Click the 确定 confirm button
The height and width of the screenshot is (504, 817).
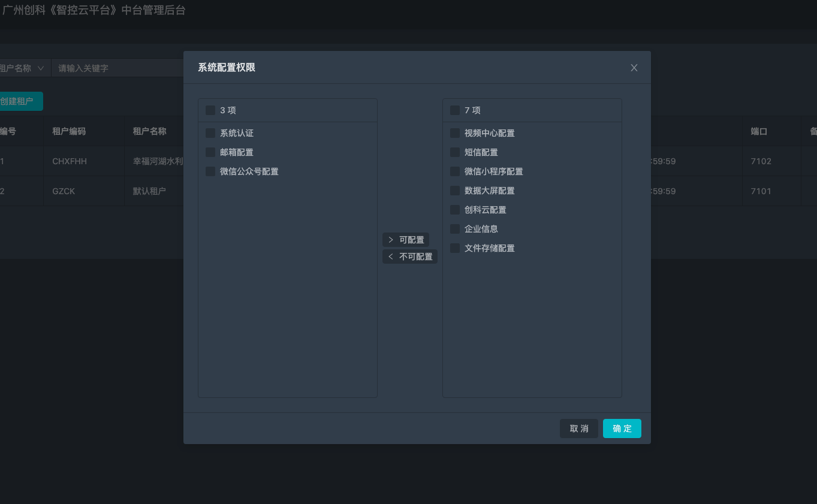(622, 428)
